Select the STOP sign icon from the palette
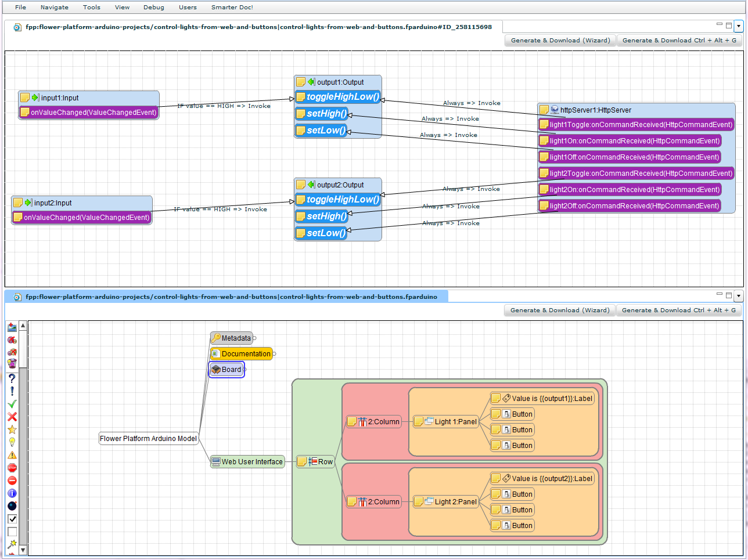Image resolution: width=748 pixels, height=560 pixels. coord(12,468)
